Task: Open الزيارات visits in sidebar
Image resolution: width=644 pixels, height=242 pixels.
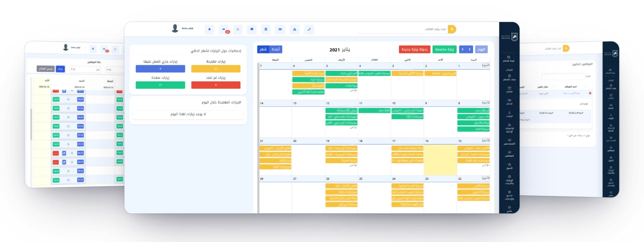Action: (509, 114)
